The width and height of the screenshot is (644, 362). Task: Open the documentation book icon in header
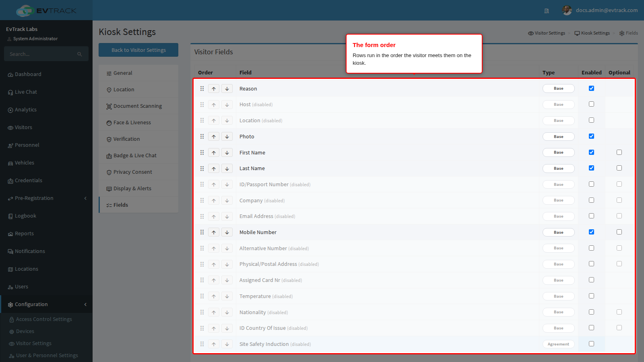(x=547, y=11)
